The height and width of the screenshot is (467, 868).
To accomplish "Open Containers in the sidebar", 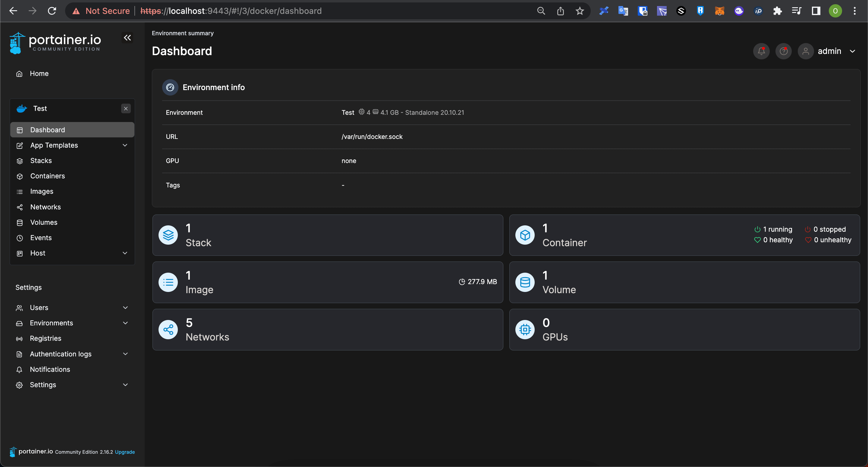I will [48, 176].
